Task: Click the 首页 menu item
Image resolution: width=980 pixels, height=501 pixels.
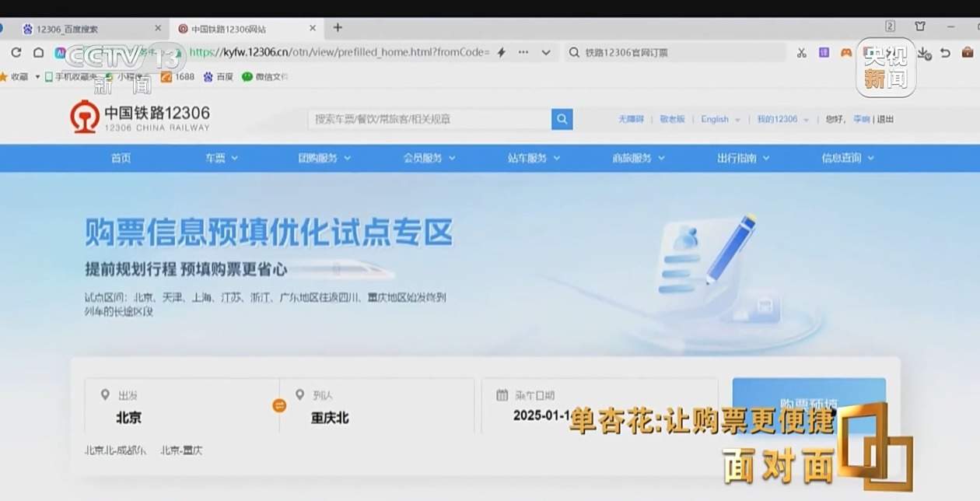Action: point(121,157)
